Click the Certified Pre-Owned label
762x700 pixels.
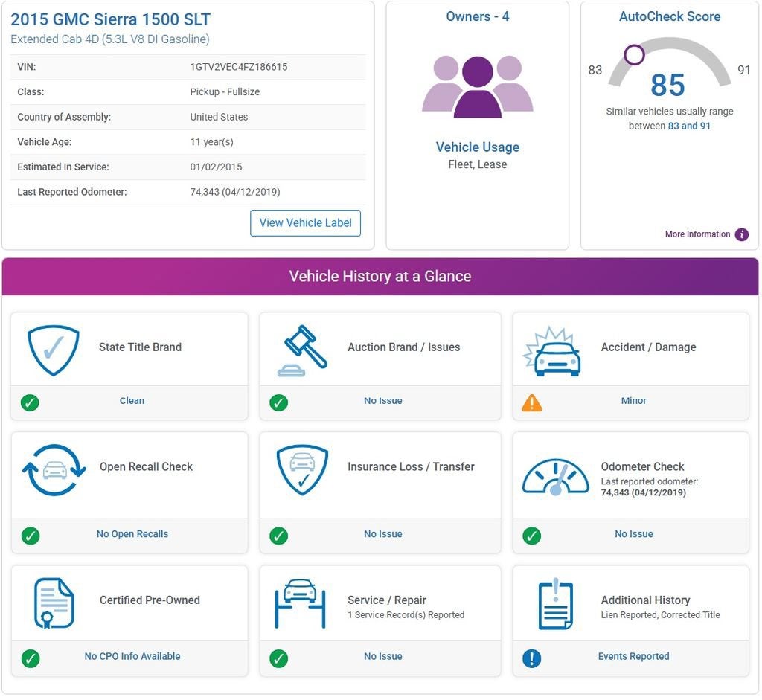(x=150, y=600)
